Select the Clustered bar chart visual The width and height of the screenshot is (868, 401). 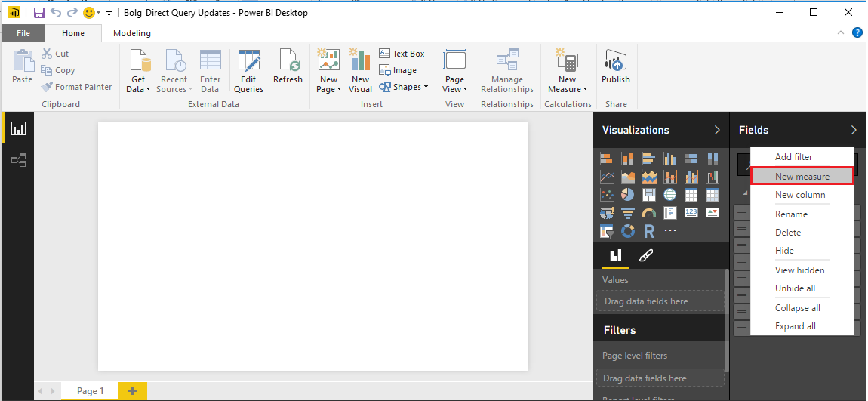pos(649,159)
